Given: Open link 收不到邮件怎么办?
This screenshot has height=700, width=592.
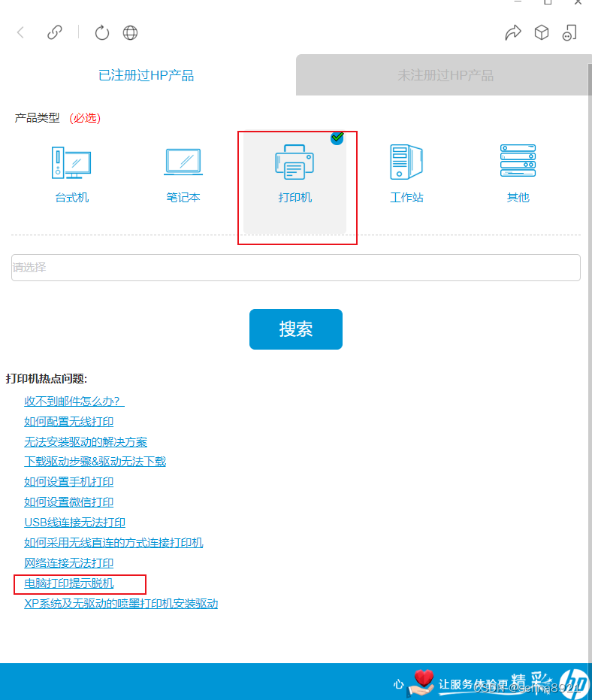Looking at the screenshot, I should pyautogui.click(x=74, y=401).
